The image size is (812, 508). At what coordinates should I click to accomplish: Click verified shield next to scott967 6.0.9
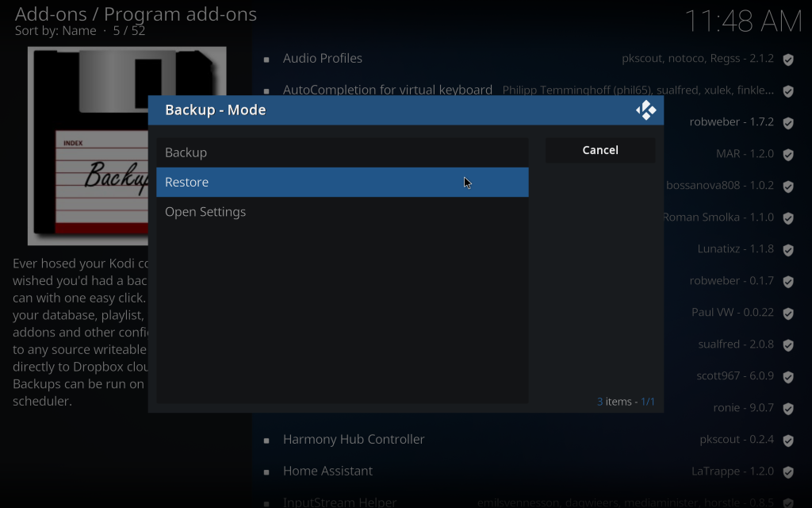(x=788, y=377)
